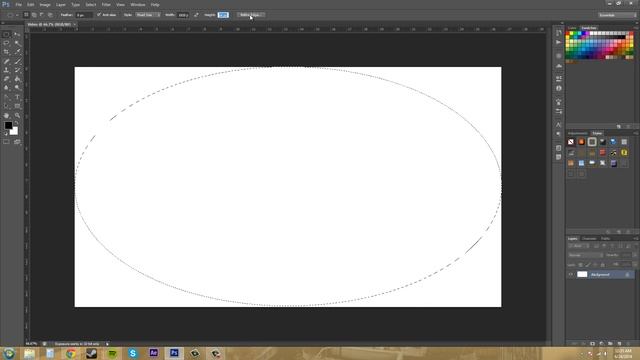Open the Style dropdown in options bar
The width and height of the screenshot is (640, 360).
(x=148, y=15)
